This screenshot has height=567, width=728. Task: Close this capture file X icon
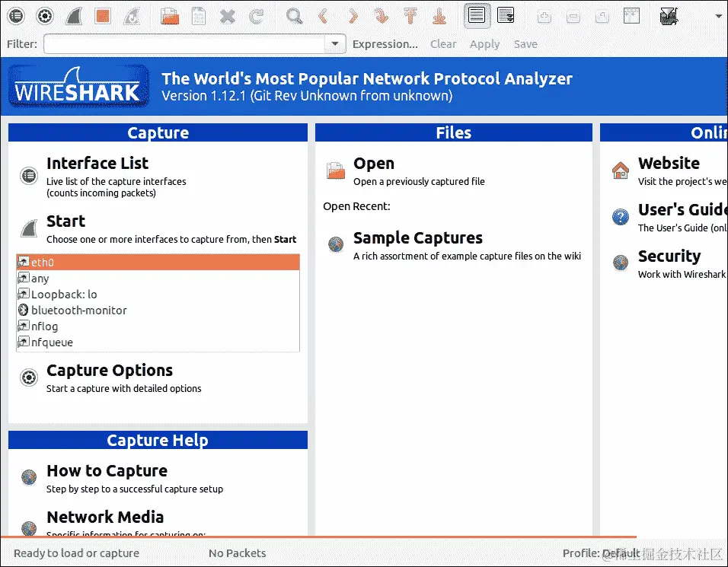pyautogui.click(x=228, y=16)
